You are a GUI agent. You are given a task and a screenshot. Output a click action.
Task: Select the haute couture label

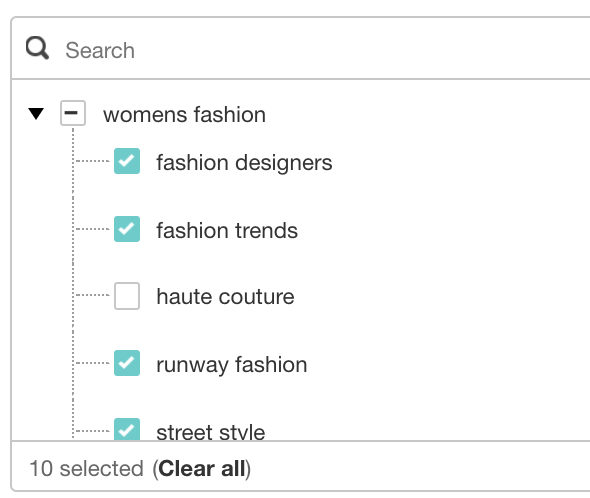pyautogui.click(x=225, y=297)
